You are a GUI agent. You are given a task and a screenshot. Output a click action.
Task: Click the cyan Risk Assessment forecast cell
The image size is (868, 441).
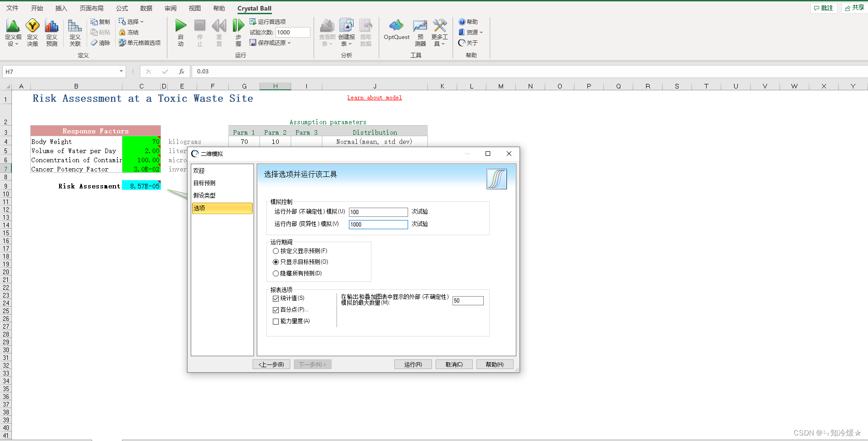(141, 186)
